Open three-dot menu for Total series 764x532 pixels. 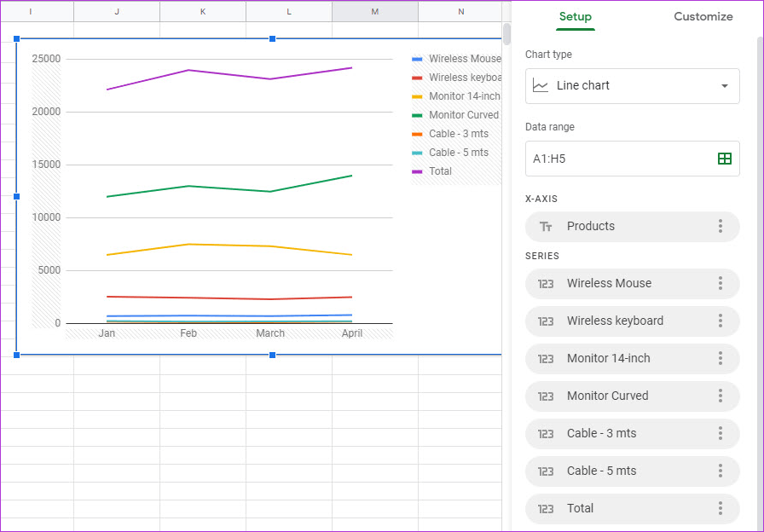721,508
